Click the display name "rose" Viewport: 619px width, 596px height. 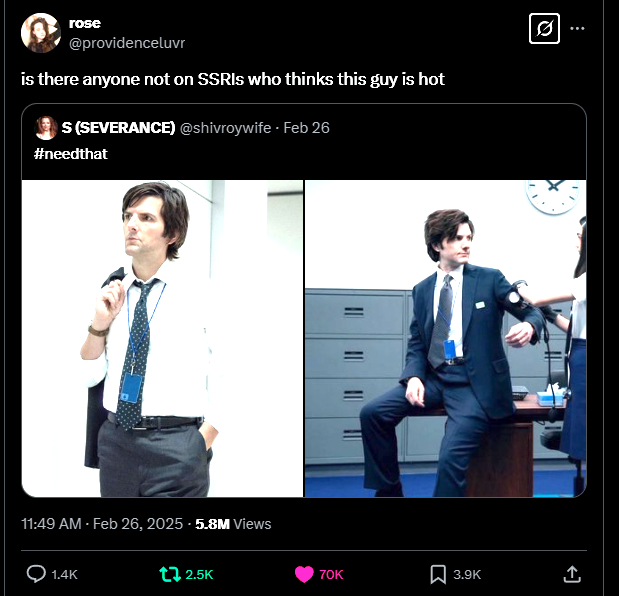coord(85,23)
